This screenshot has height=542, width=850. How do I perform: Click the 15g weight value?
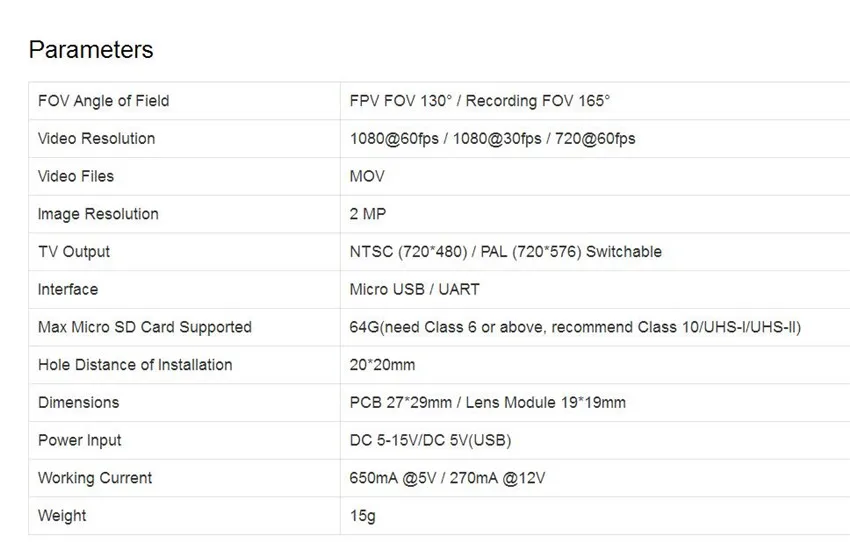363,516
